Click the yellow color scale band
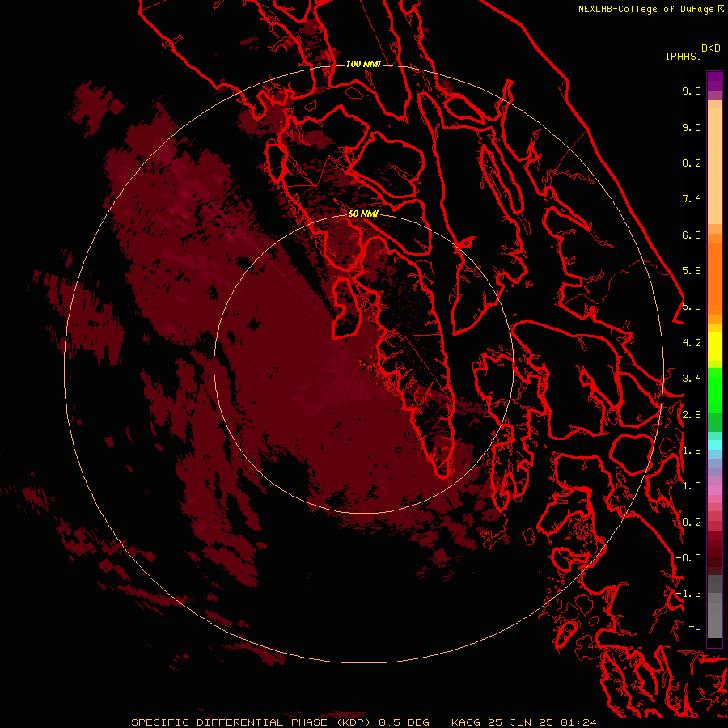728x728 pixels. pos(714,346)
